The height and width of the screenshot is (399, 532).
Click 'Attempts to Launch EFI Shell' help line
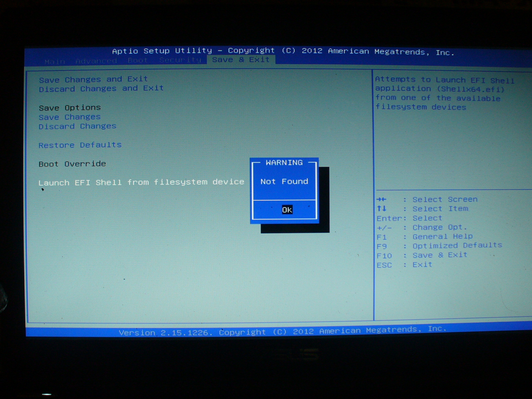445,80
